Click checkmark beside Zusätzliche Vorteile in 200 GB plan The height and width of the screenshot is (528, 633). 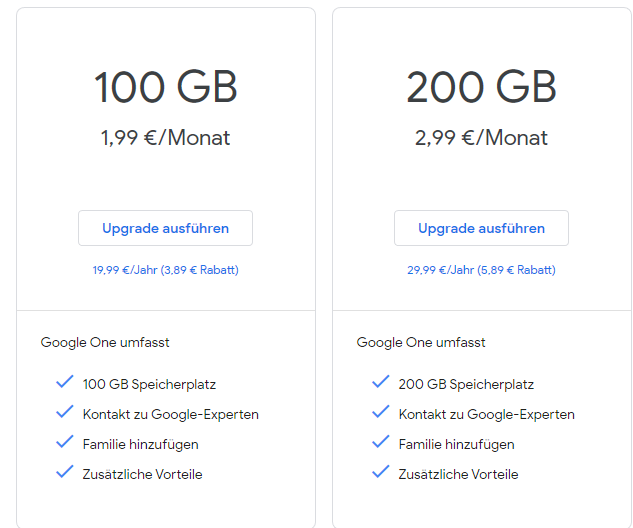click(381, 473)
